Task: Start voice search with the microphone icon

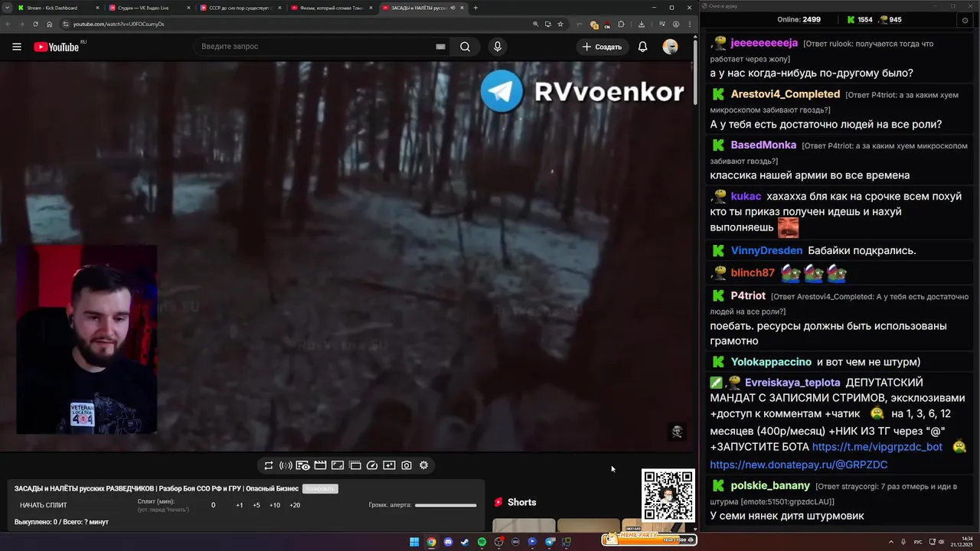Action: 498,47
